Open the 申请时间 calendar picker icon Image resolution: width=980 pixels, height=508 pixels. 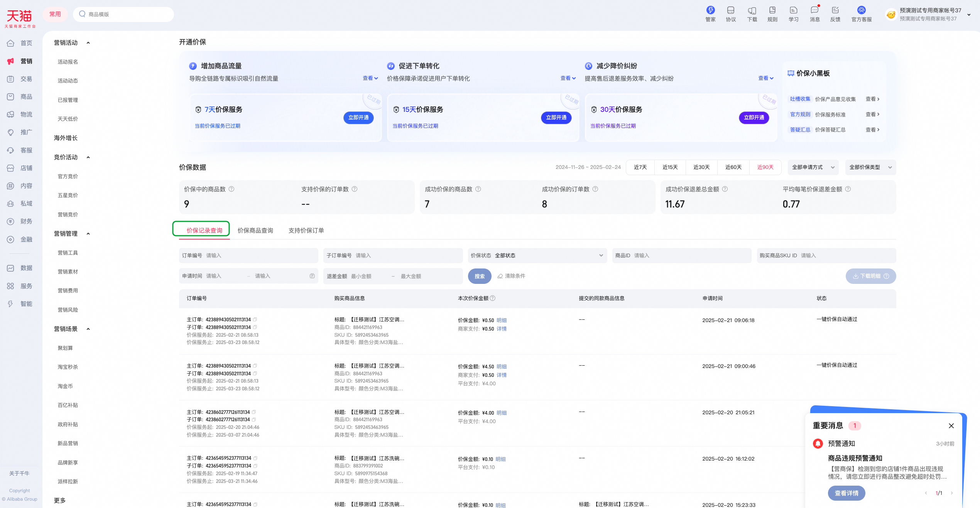312,276
